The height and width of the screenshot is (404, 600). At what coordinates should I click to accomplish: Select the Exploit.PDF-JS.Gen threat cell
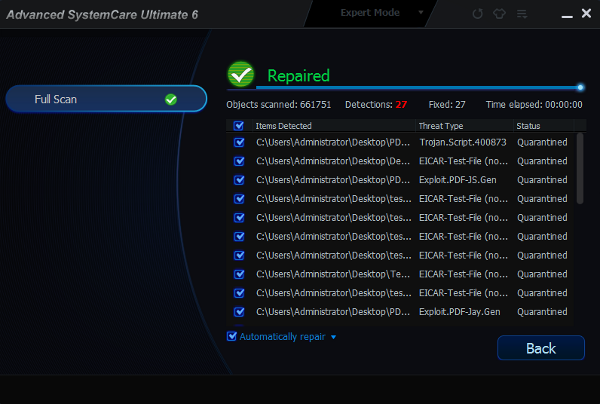pyautogui.click(x=458, y=180)
